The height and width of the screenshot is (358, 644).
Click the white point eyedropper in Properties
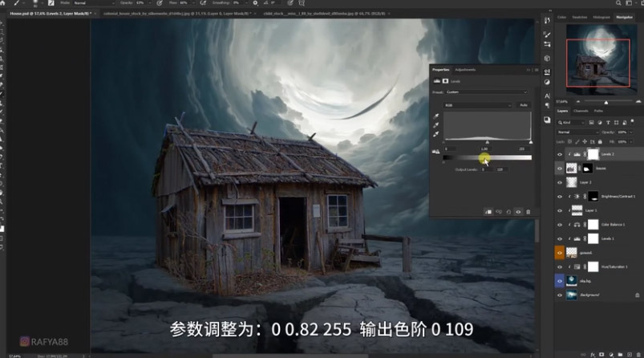click(x=436, y=133)
